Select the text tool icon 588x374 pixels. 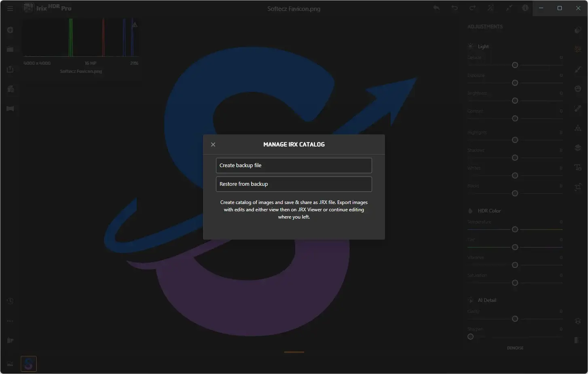578,167
